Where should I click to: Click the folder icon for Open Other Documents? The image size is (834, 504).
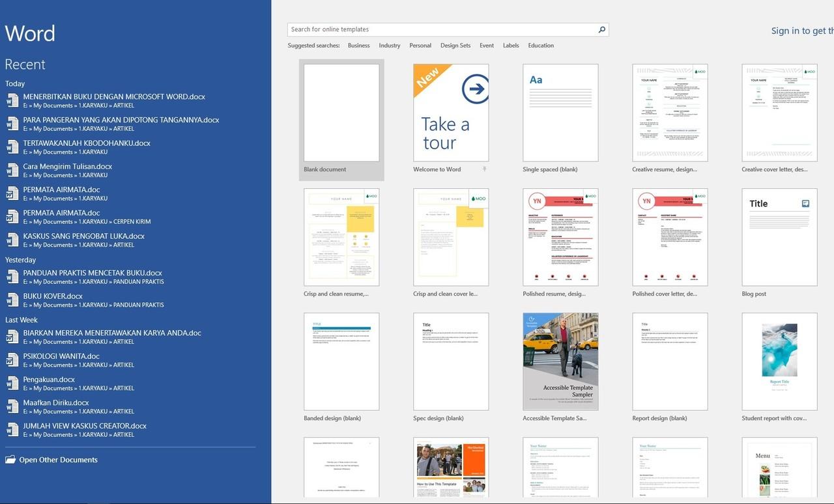tap(10, 460)
